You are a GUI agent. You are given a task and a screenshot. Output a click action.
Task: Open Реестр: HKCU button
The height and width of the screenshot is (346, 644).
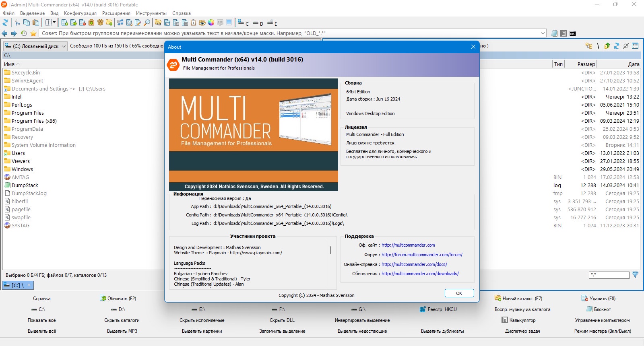pyautogui.click(x=438, y=309)
